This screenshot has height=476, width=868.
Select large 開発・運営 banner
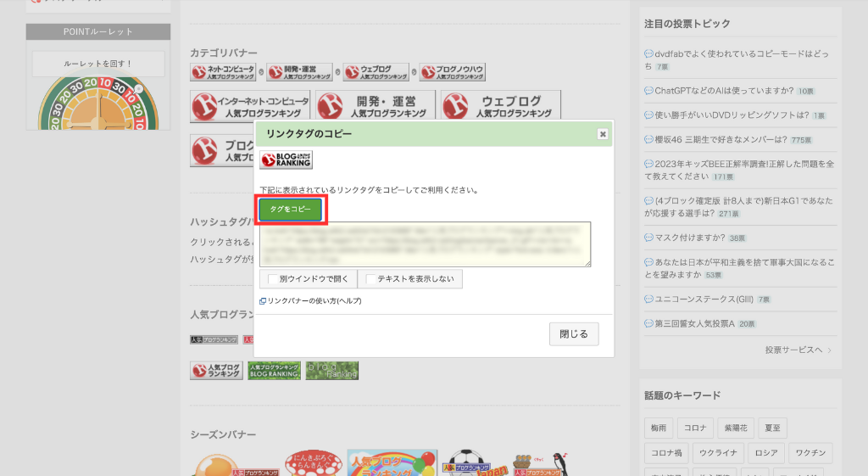376,105
